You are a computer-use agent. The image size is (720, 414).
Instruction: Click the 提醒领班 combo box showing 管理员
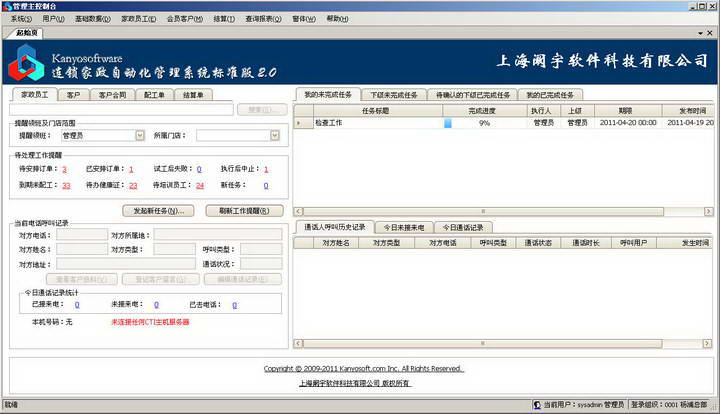pyautogui.click(x=103, y=135)
